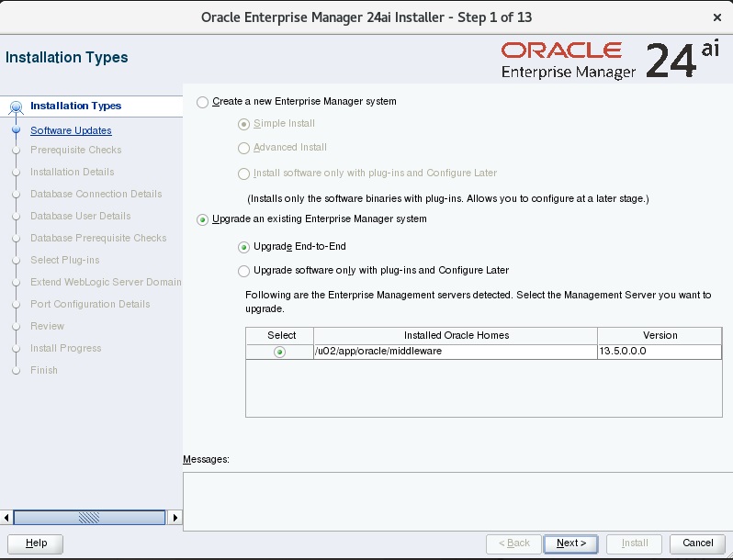The height and width of the screenshot is (560, 733).
Task: Click Database Prerequisite Checks step
Action: [98, 238]
